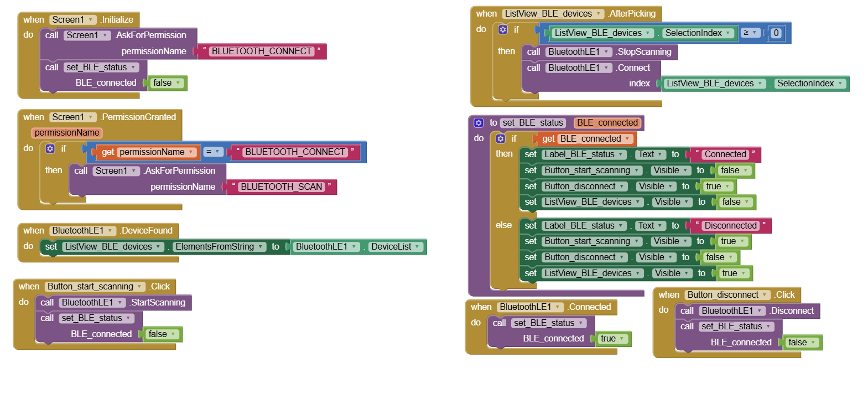Image resolution: width=868 pixels, height=409 pixels.
Task: Change false for Button_start_scanning Visible in then branch
Action: click(x=735, y=170)
